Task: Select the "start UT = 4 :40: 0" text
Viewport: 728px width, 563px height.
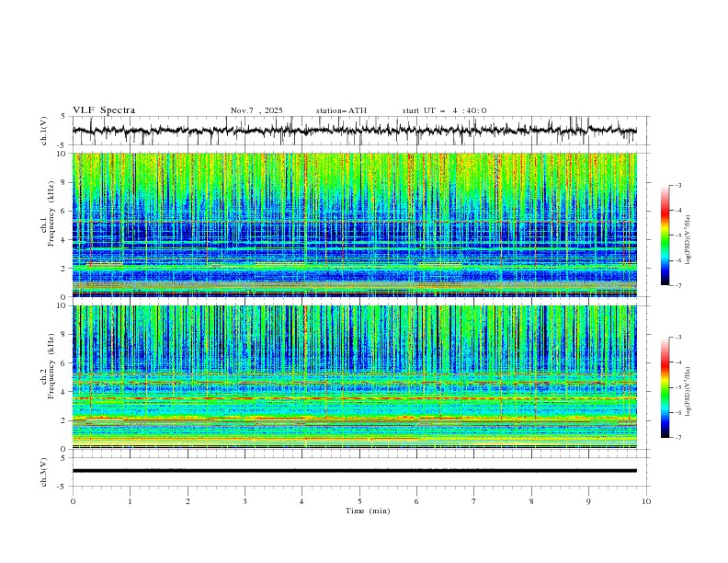Action: click(x=444, y=110)
